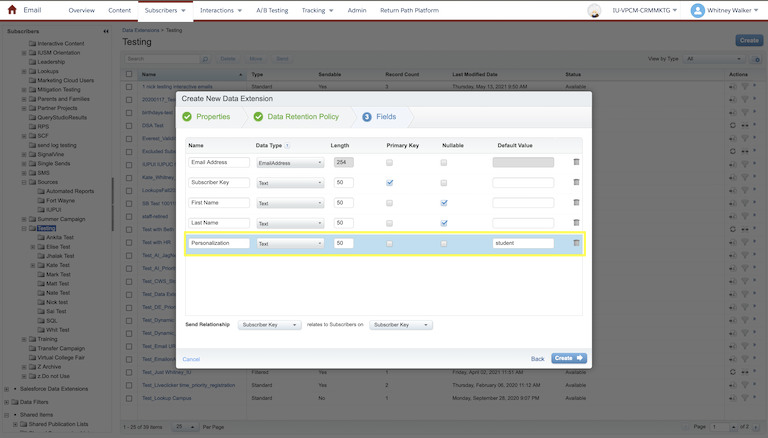Toggle Primary Key for First Name
The height and width of the screenshot is (438, 768).
(389, 203)
